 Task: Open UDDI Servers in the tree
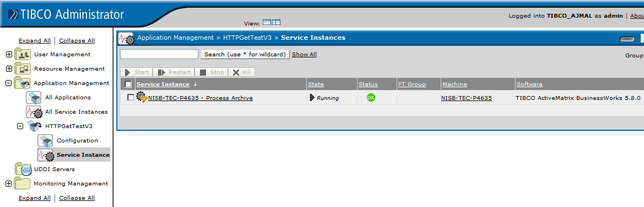54,169
